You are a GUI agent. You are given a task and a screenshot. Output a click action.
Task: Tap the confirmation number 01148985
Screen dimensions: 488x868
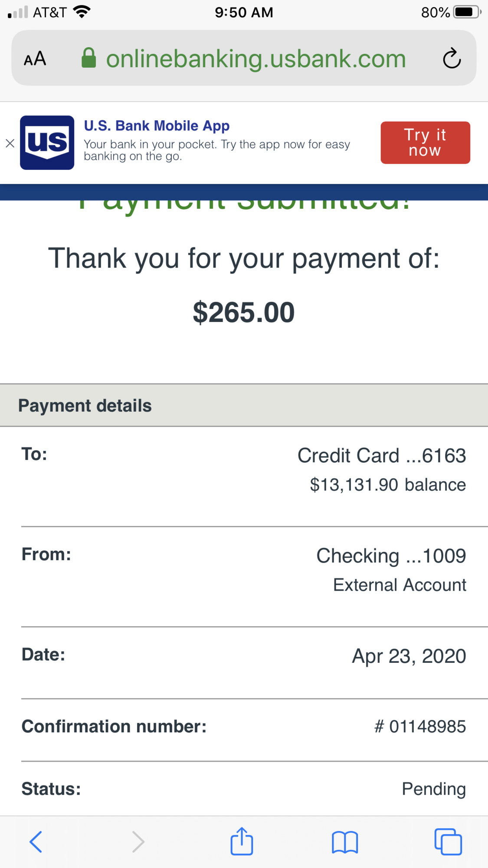(420, 727)
